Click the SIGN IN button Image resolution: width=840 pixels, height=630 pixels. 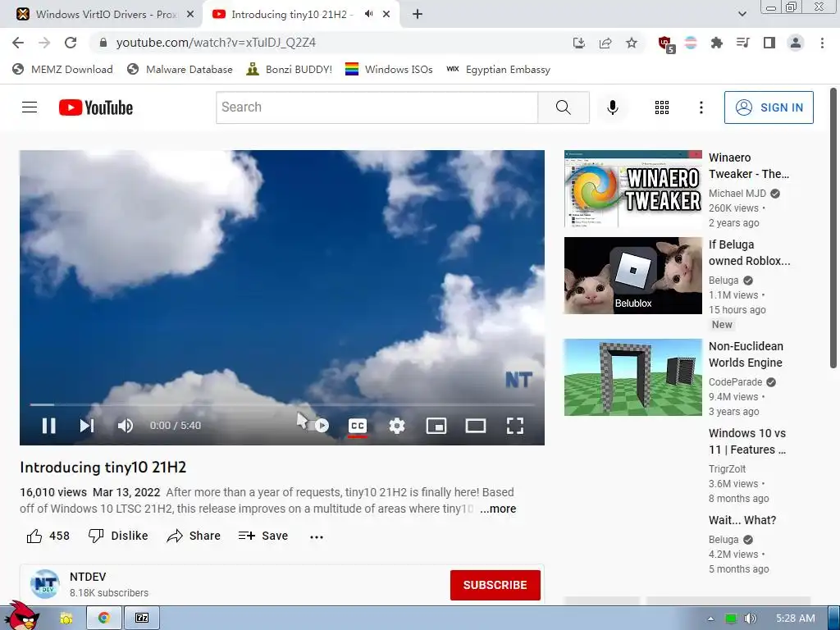coord(769,107)
